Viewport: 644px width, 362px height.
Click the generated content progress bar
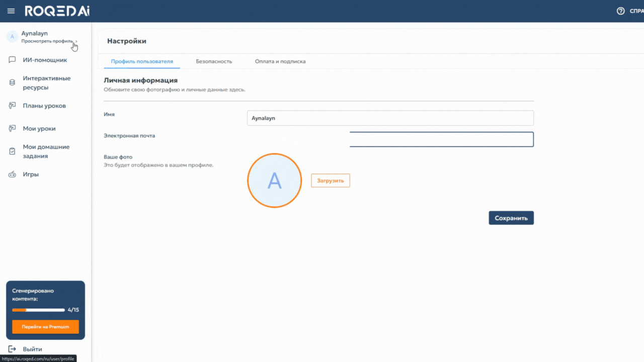39,310
